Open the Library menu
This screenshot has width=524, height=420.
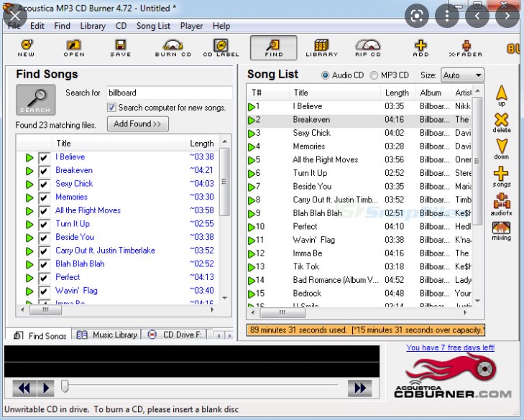[93, 26]
